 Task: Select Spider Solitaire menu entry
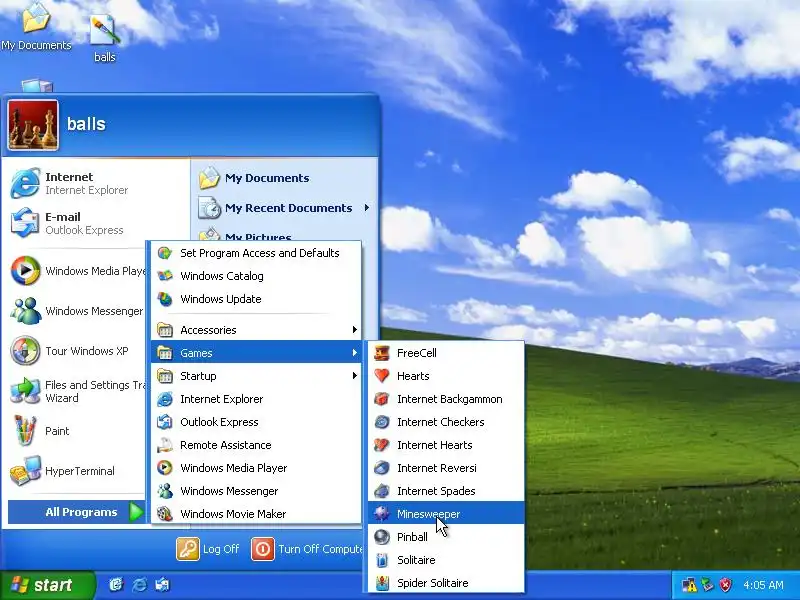pos(446,583)
